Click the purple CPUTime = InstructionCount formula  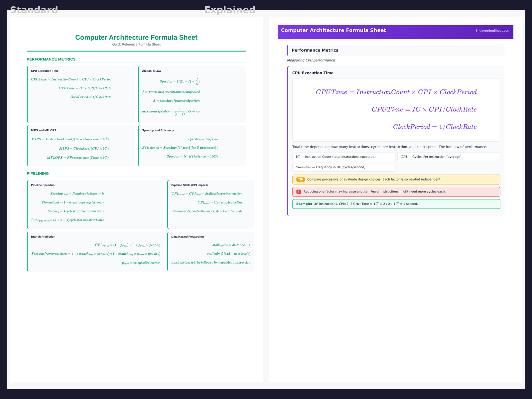tap(396, 92)
